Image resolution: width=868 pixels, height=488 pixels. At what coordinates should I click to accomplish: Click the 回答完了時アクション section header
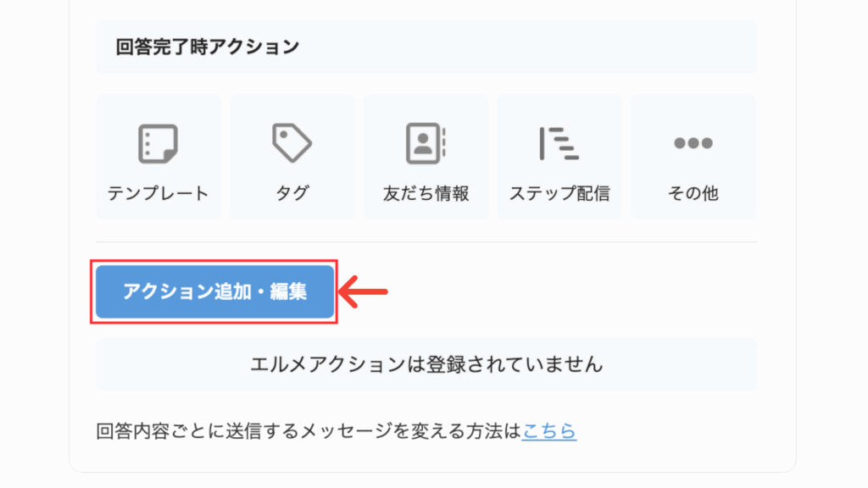pos(207,47)
